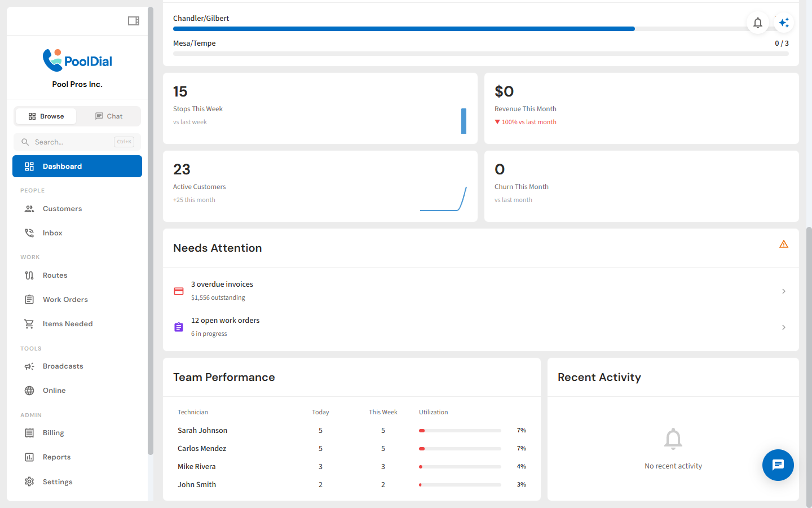The height and width of the screenshot is (508, 812).
Task: Click Mike Rivera's utilization bar
Action: click(x=460, y=467)
